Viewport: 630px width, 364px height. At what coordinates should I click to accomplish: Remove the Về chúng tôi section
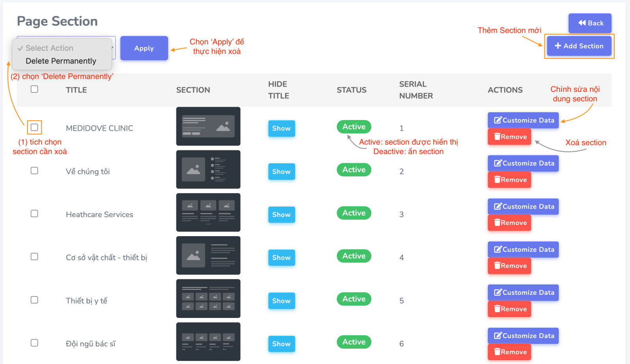point(510,180)
